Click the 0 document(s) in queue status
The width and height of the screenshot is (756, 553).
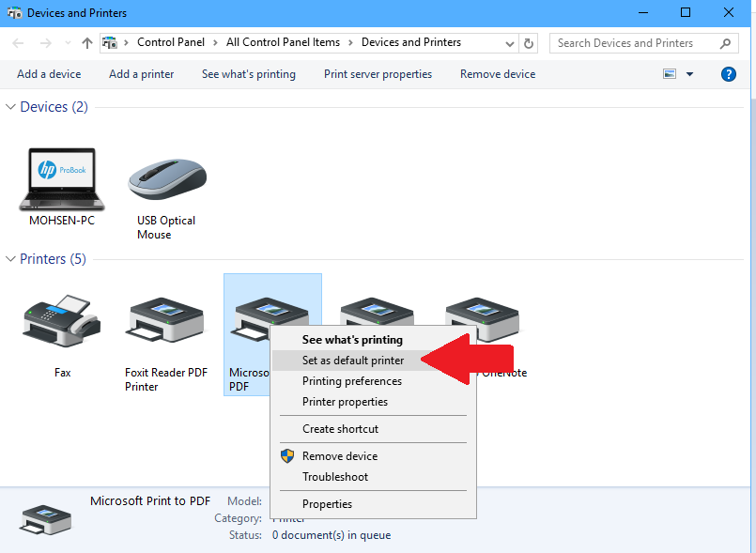click(x=332, y=535)
